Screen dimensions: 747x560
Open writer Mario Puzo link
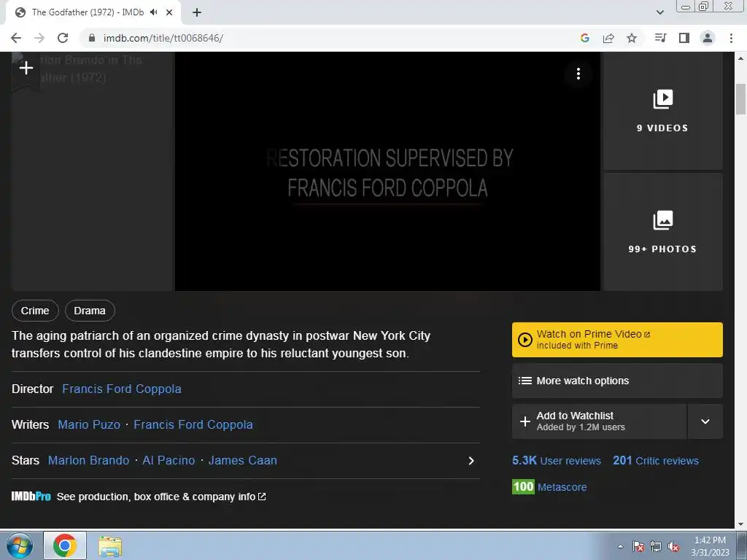tap(89, 425)
